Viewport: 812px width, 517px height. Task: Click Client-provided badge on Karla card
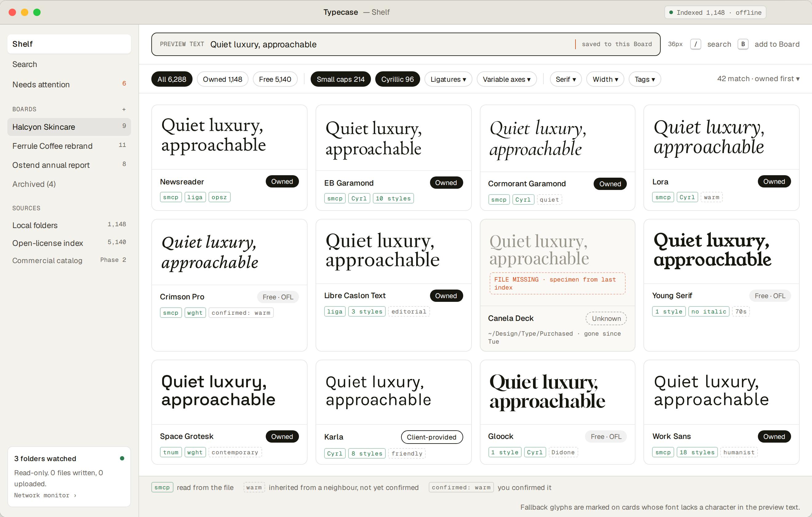(431, 437)
